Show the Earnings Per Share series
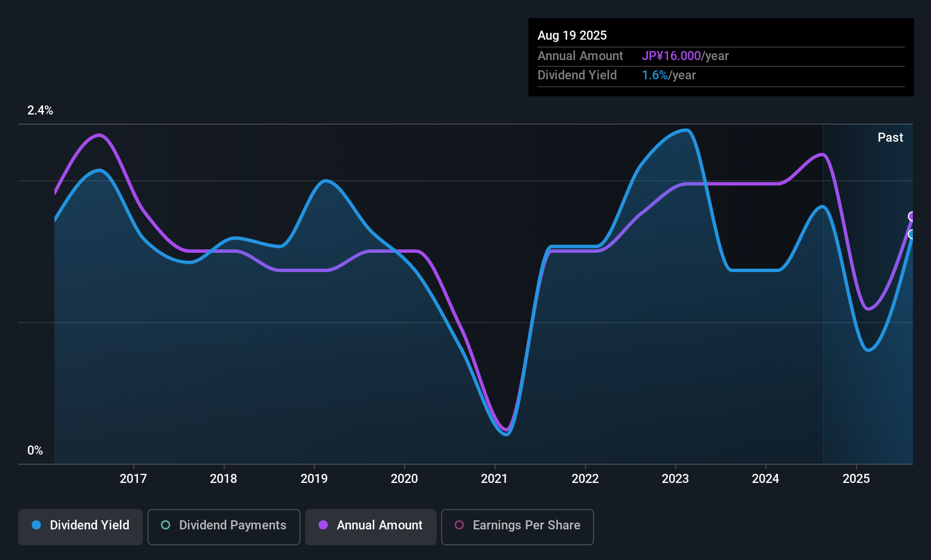 [x=518, y=527]
